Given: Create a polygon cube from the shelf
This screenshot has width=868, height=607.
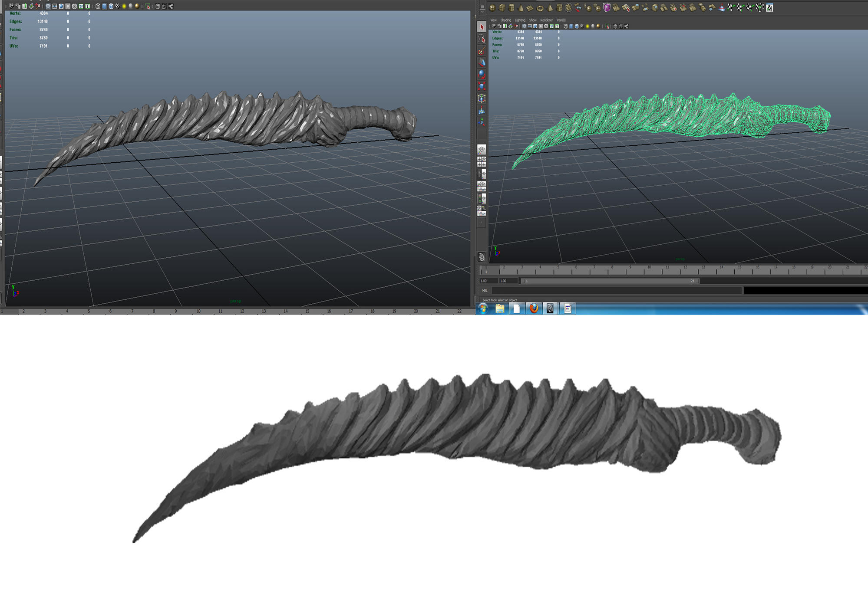Looking at the screenshot, I should point(502,7).
